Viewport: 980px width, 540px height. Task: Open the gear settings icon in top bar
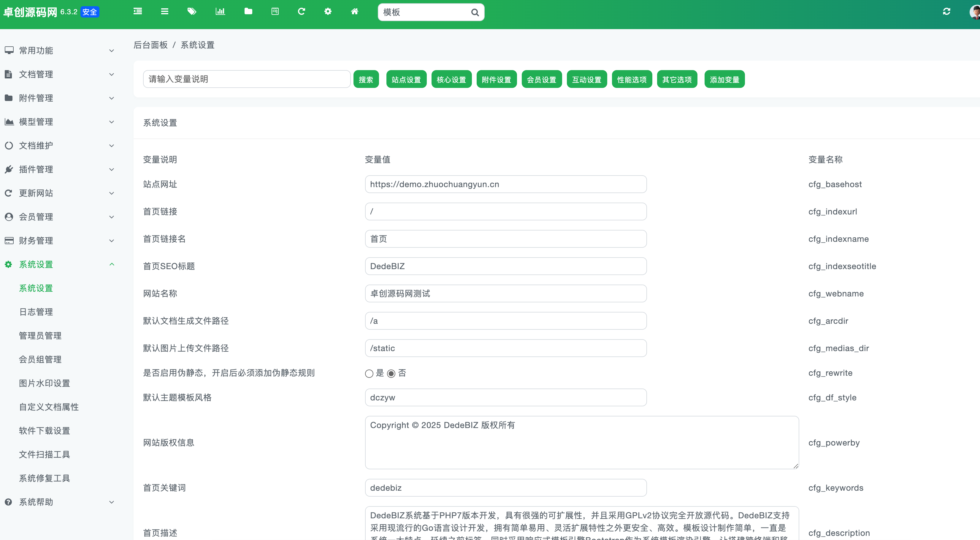328,11
